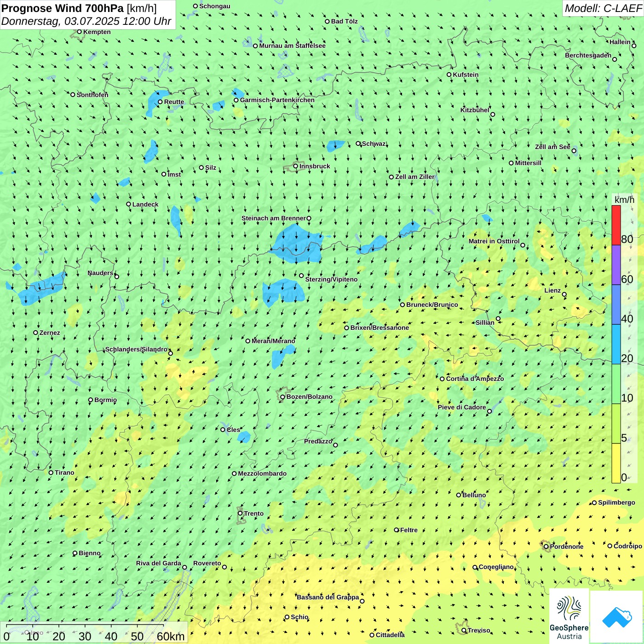The image size is (644, 644).
Task: Click the 'Hallein' town label
Action: point(620,42)
